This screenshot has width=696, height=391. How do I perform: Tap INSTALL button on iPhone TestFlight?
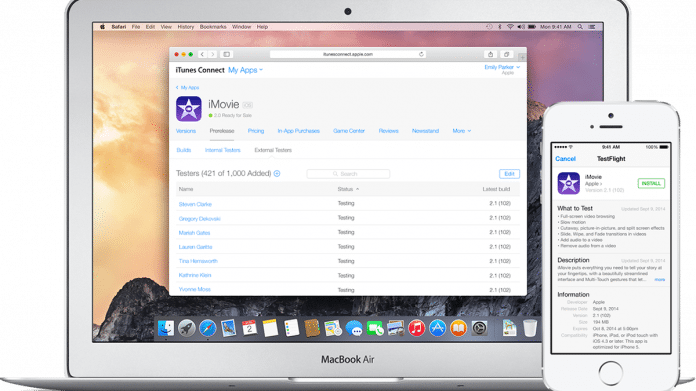(x=651, y=183)
